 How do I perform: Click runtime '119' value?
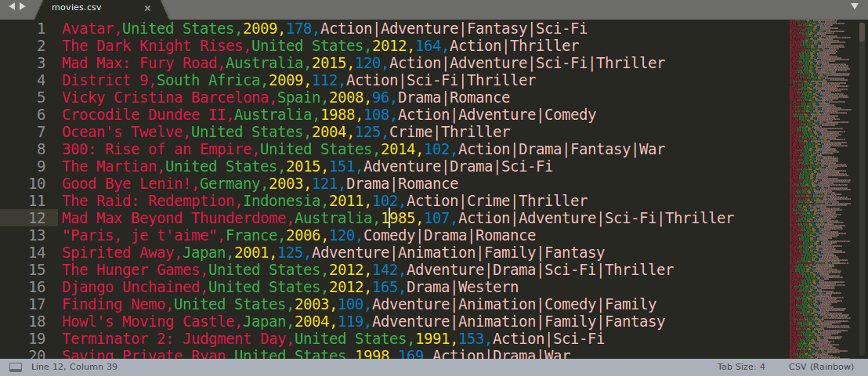[351, 322]
